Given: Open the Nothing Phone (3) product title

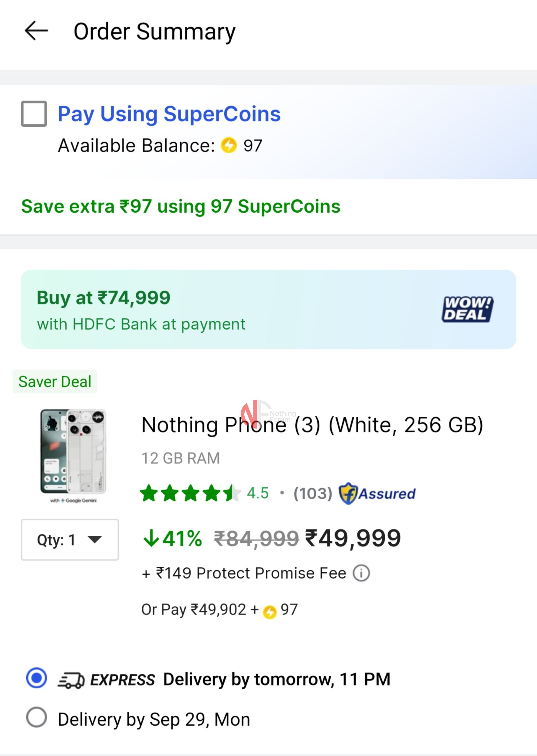Looking at the screenshot, I should 312,425.
